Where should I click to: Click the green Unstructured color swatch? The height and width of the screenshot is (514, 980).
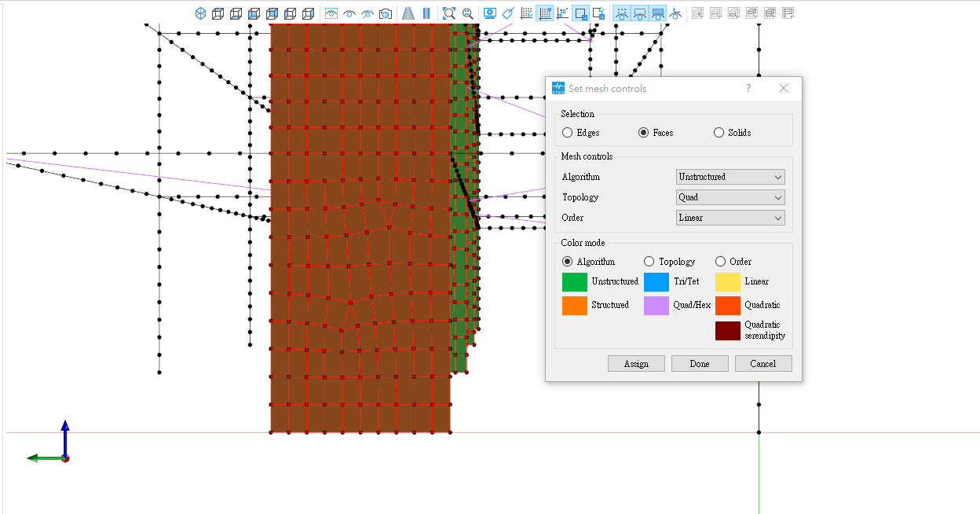point(575,282)
